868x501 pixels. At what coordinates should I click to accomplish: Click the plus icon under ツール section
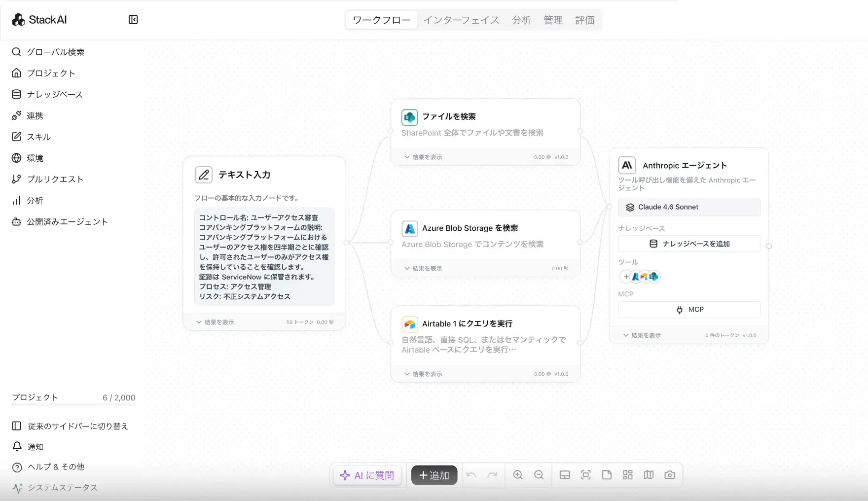tap(626, 277)
